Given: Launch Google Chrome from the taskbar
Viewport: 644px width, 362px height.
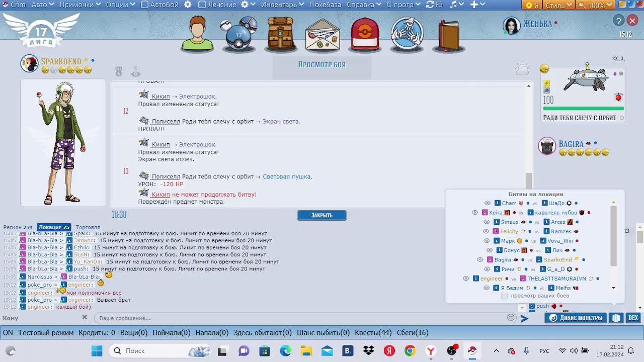Looking at the screenshot, I should 410,350.
